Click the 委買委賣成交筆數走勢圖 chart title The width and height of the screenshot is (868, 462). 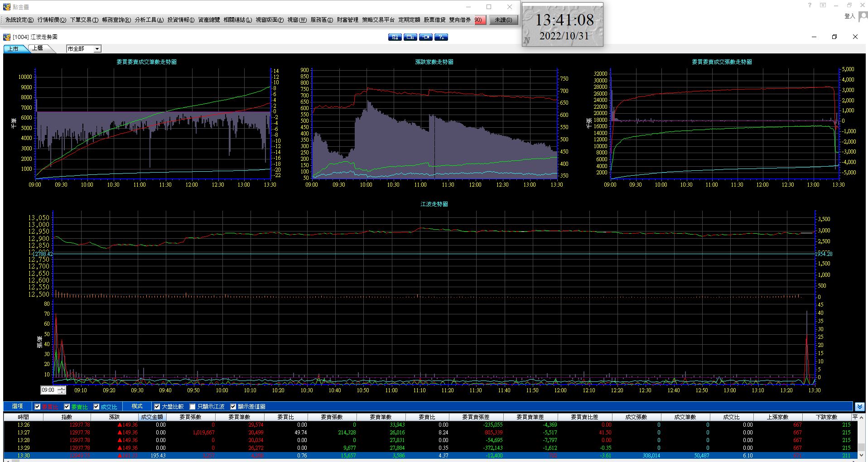[x=146, y=62]
